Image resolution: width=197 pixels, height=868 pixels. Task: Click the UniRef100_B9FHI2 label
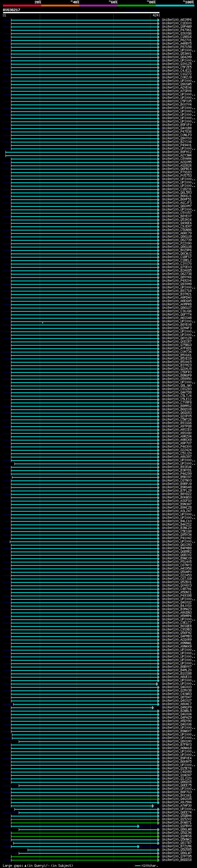pyautogui.click(x=176, y=152)
